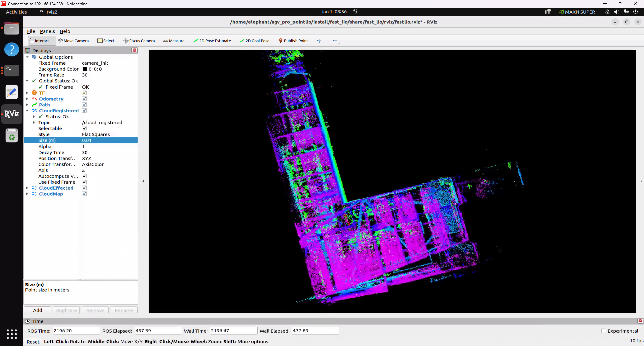Close the Time panel
Viewport: 644px width, 346px height.
640,321
